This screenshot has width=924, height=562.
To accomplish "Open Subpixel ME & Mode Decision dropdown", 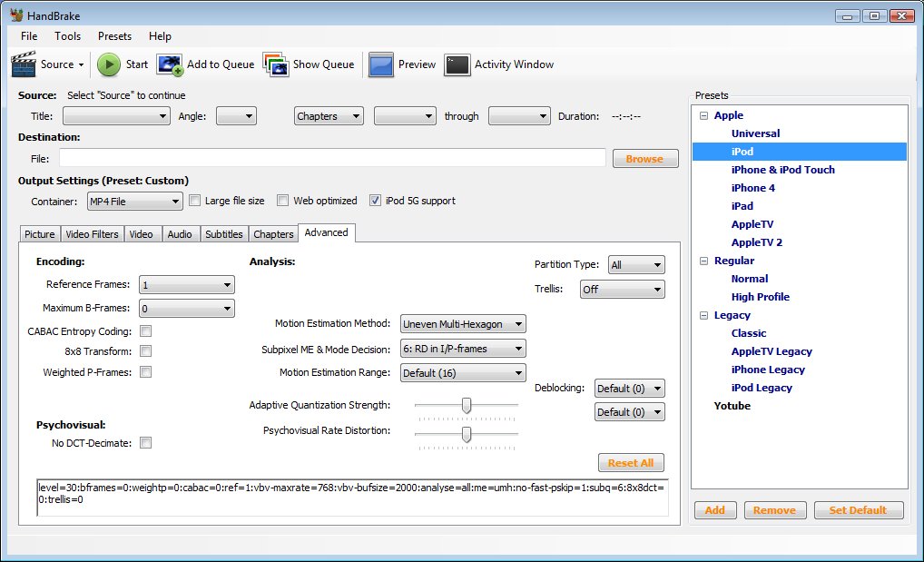I will tap(463, 349).
